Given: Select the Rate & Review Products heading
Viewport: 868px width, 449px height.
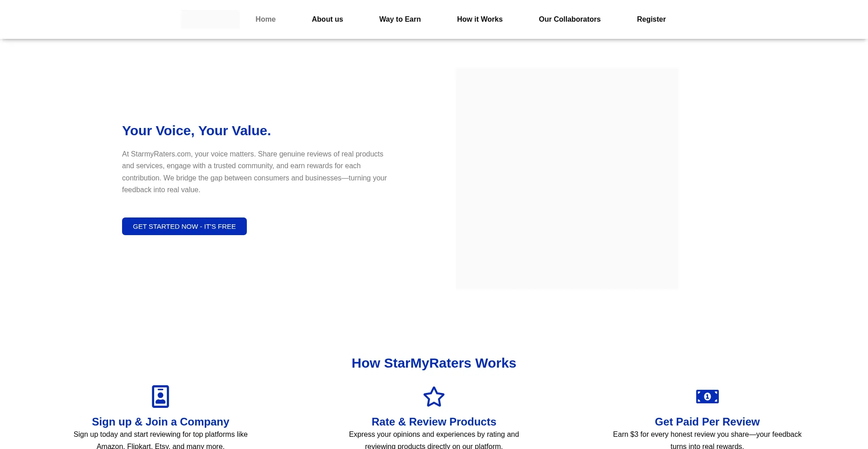Looking at the screenshot, I should click(434, 421).
